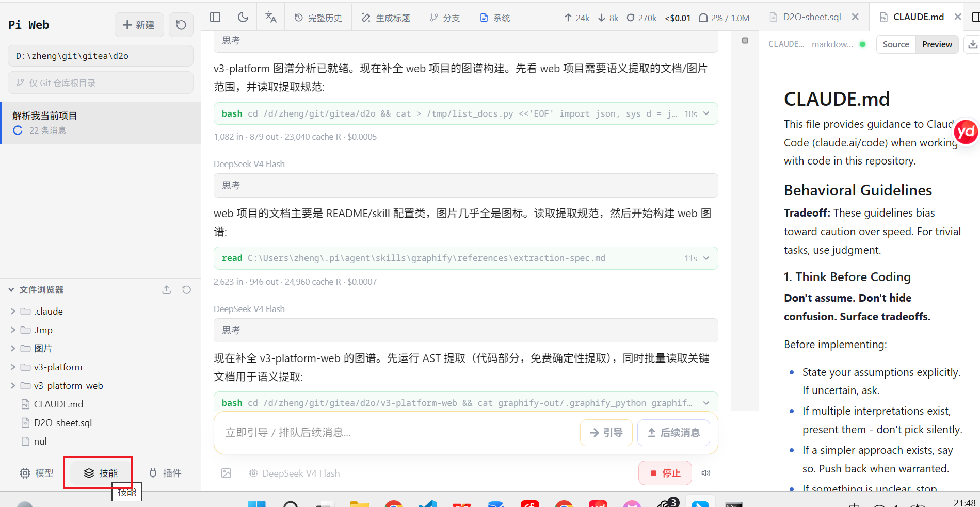This screenshot has width=980, height=507.
Task: Click the 270k cache stat
Action: pyautogui.click(x=641, y=18)
